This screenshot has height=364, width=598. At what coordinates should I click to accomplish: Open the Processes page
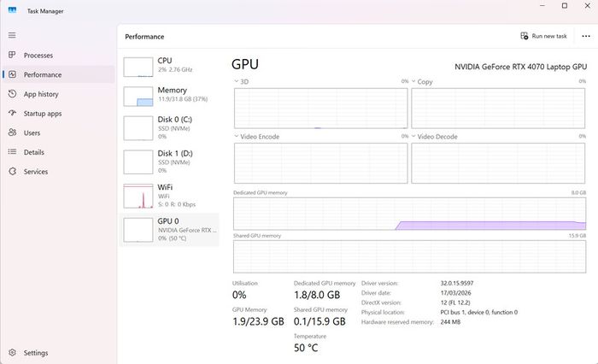point(59,56)
